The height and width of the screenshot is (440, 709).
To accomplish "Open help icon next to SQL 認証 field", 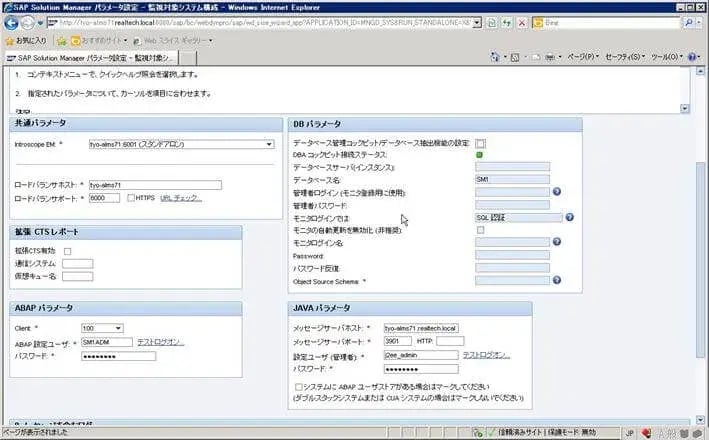I will [569, 218].
